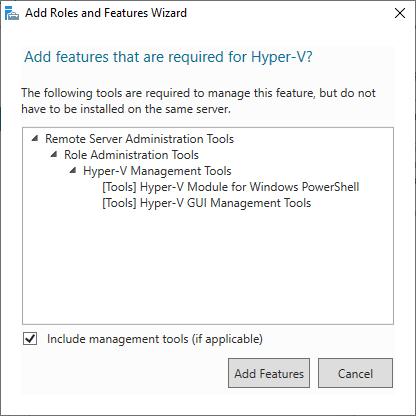
Task: Confirm with the Add Features button
Action: point(269,373)
